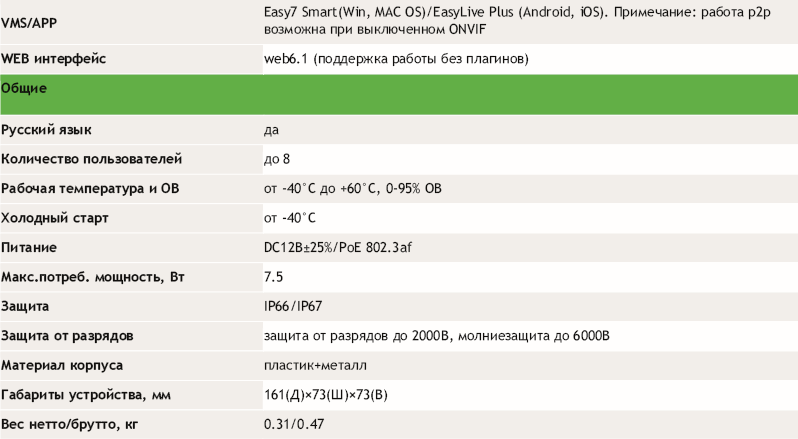Click the 0.31/0.47 weight value
This screenshot has width=798, height=439.
click(289, 424)
